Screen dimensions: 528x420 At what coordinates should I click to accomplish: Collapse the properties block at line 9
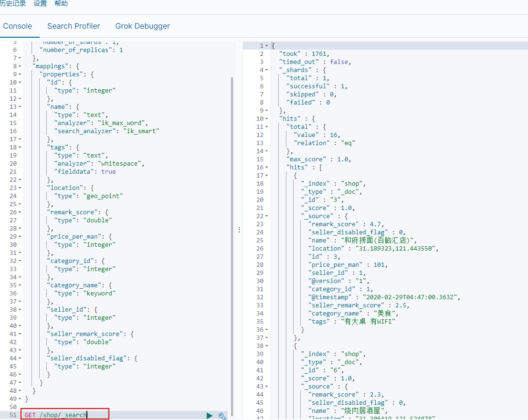(20, 74)
